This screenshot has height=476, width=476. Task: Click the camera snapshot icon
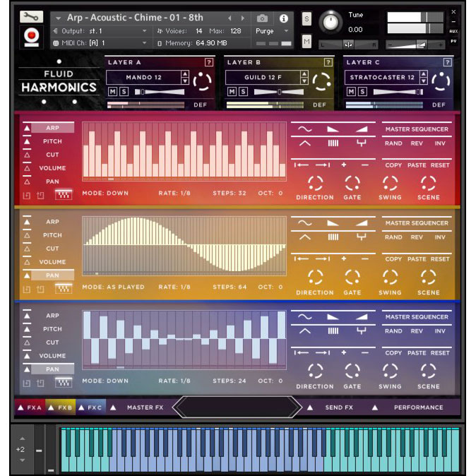point(262,18)
